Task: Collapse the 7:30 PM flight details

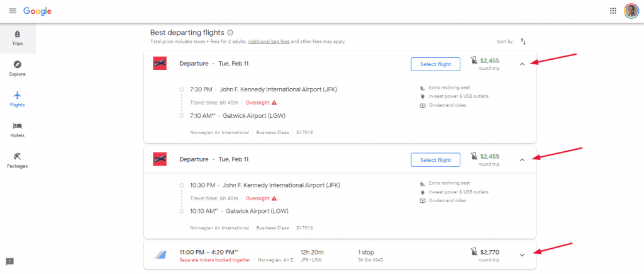Action: tap(522, 64)
